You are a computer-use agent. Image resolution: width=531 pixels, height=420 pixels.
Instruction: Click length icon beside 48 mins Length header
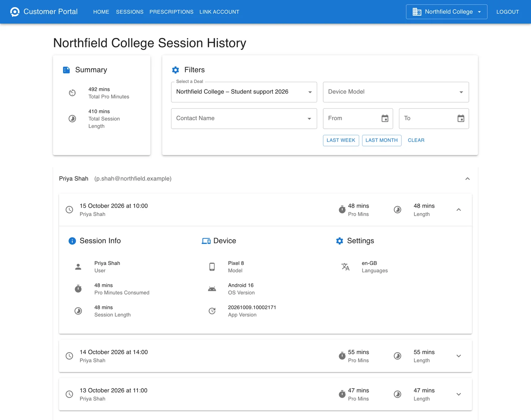[x=397, y=210]
